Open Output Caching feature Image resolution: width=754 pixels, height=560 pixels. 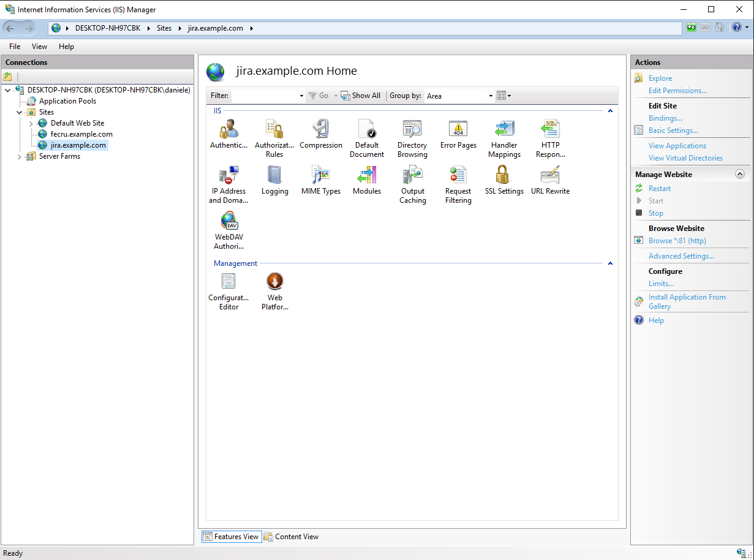point(413,185)
